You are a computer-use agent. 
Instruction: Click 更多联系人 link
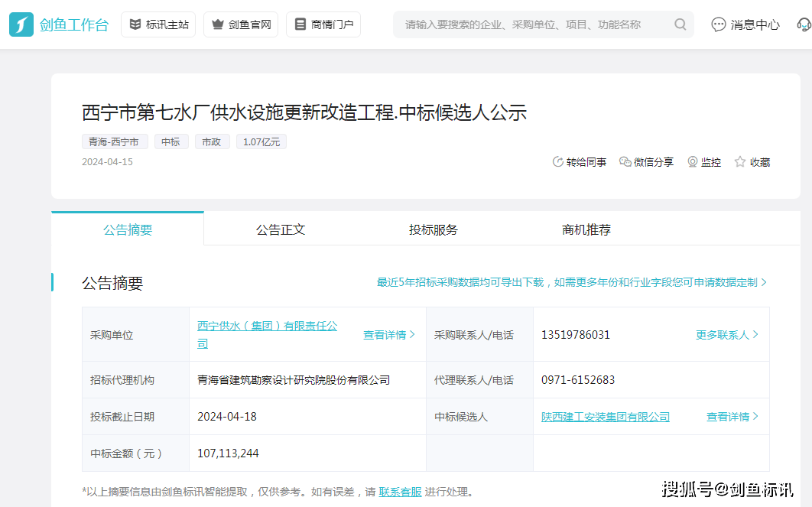(x=727, y=334)
